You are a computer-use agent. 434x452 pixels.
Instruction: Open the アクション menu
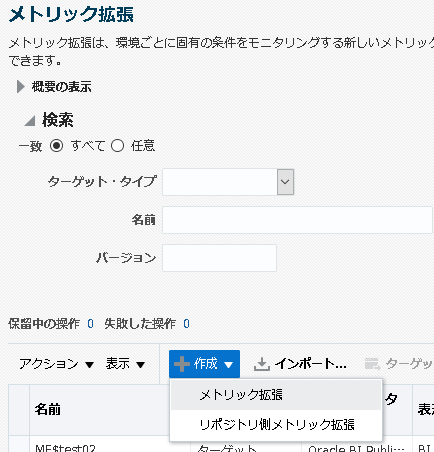[x=56, y=364]
